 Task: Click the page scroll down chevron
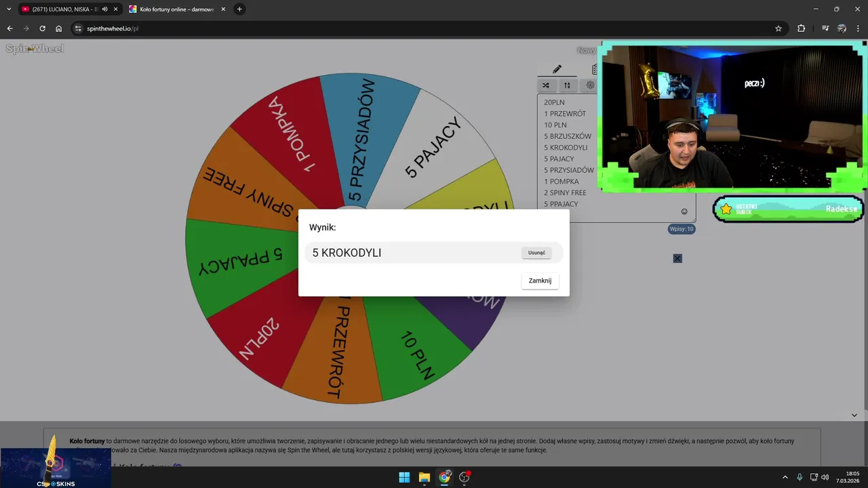[x=854, y=415]
